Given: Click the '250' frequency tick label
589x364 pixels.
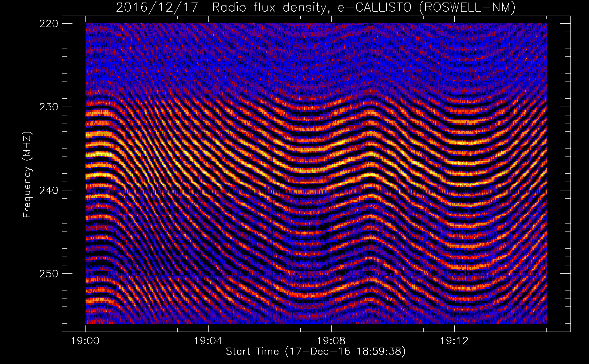Looking at the screenshot, I should coord(48,274).
